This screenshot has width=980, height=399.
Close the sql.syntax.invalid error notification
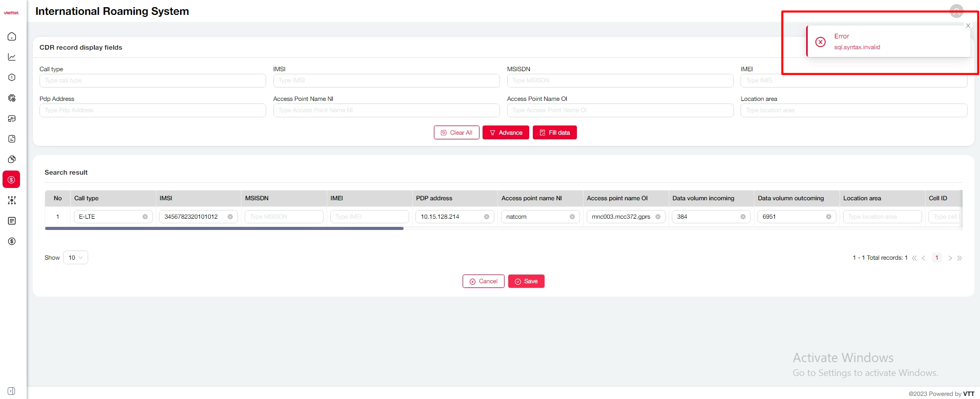coord(968,26)
